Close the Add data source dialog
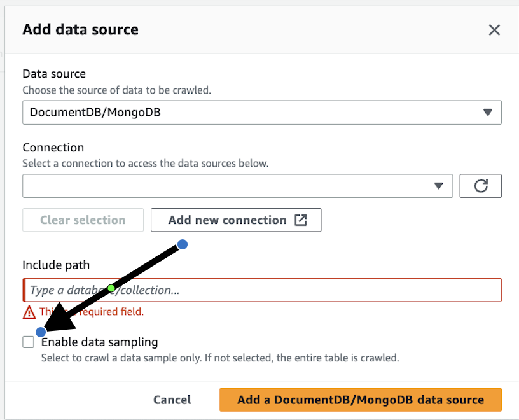Screen dimensions: 519x420 coord(494,30)
